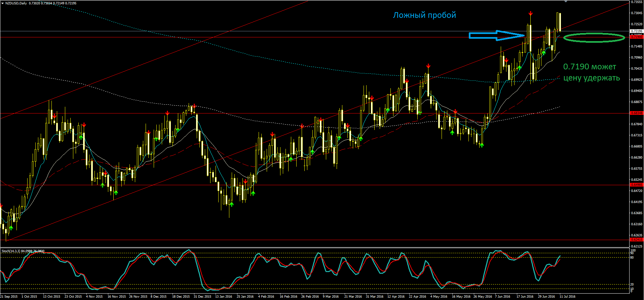The width and height of the screenshot is (644, 300).
Task: Click the 21 Mar 2016 date label
Action: [x=353, y=297]
